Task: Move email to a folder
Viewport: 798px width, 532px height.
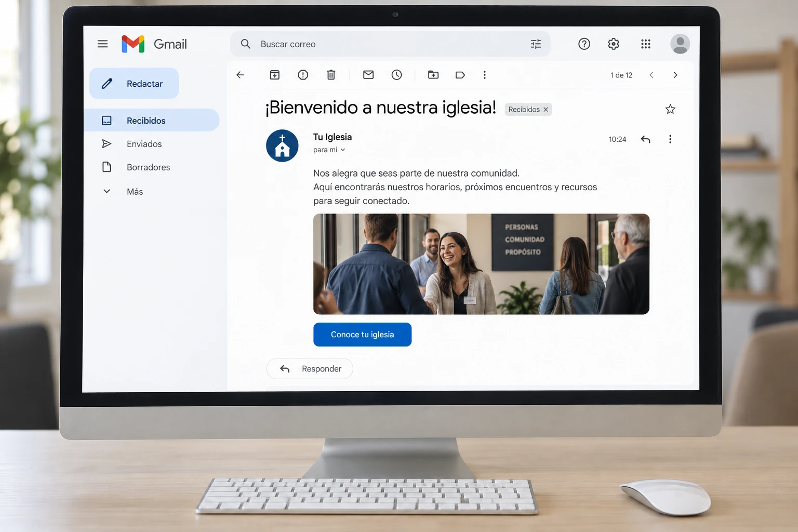Action: point(433,75)
